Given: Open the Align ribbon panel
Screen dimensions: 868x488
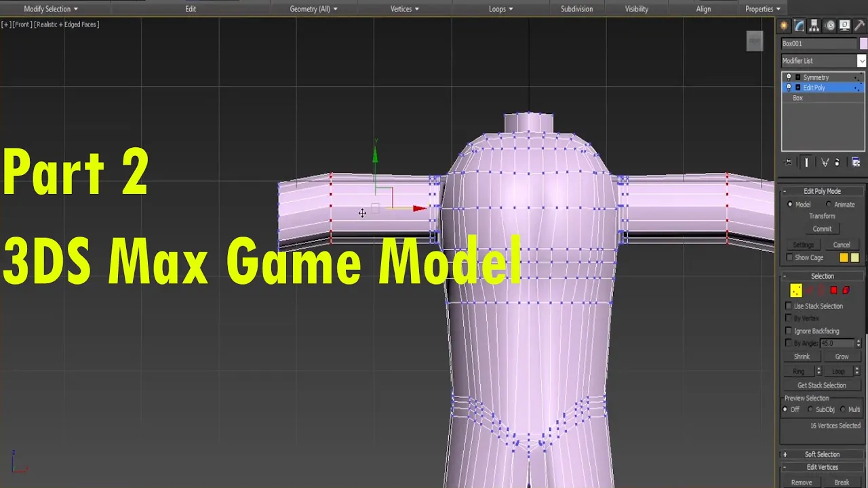Looking at the screenshot, I should 703,9.
